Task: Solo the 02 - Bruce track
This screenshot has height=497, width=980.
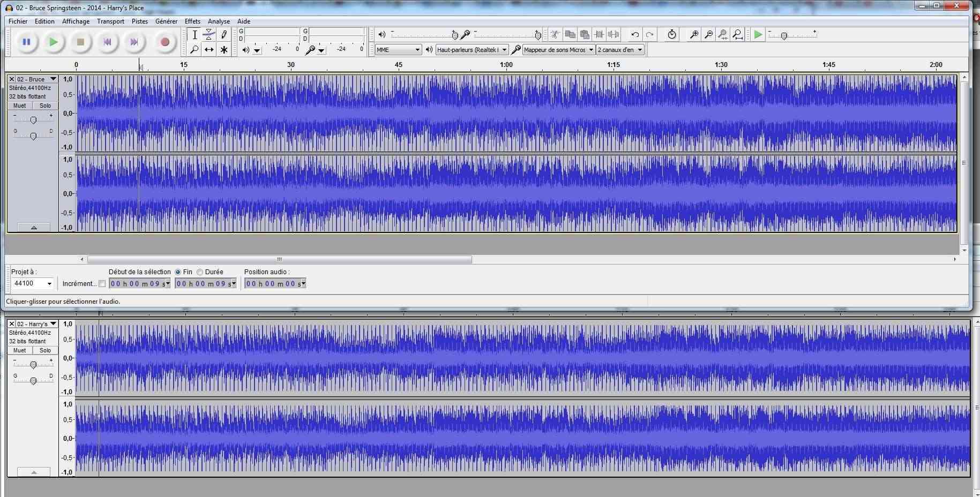Action: [45, 106]
